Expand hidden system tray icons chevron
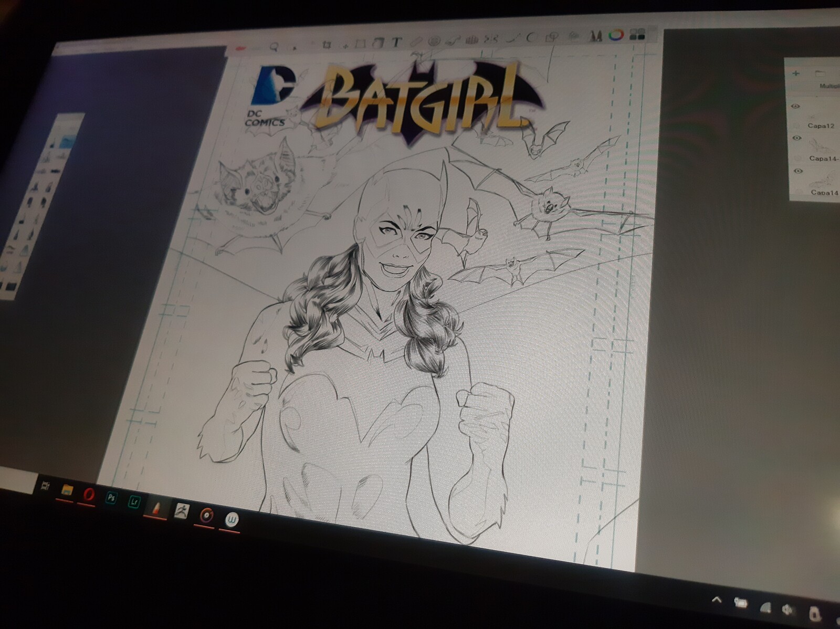840x629 pixels. (x=717, y=599)
